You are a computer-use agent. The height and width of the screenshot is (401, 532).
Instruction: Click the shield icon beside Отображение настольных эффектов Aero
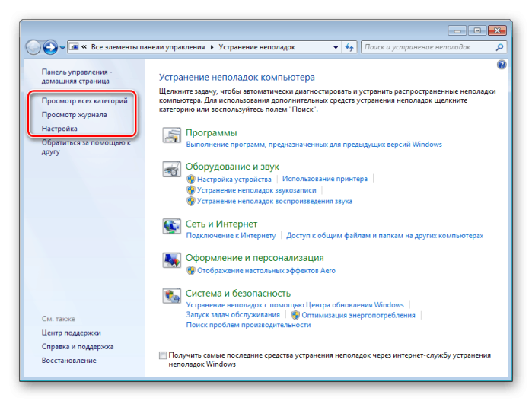point(191,271)
